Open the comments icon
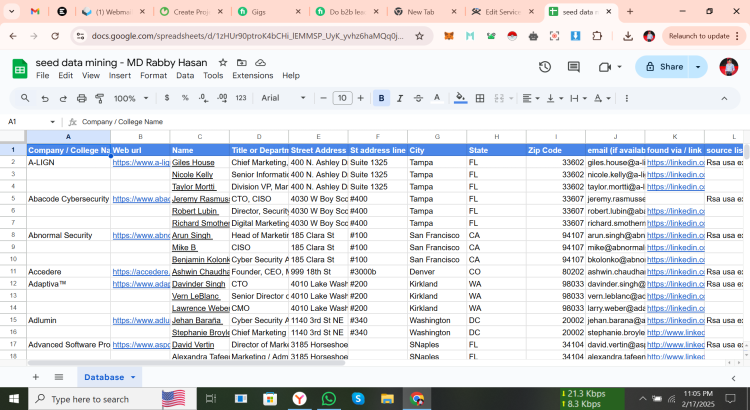The width and height of the screenshot is (750, 410). 574,67
